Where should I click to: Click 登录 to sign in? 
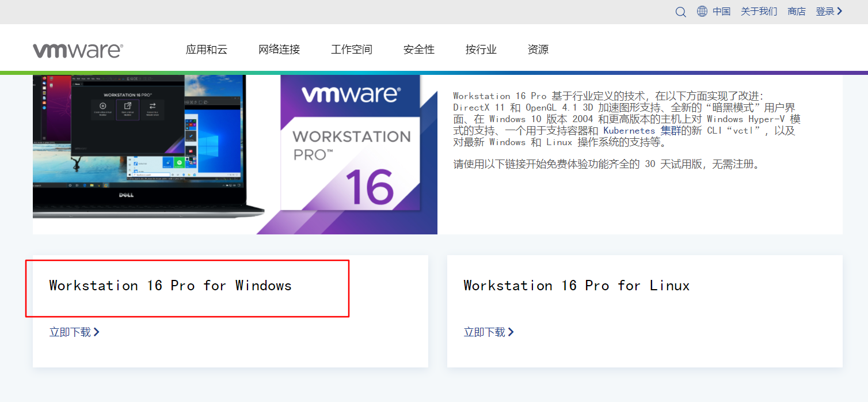[x=825, y=11]
